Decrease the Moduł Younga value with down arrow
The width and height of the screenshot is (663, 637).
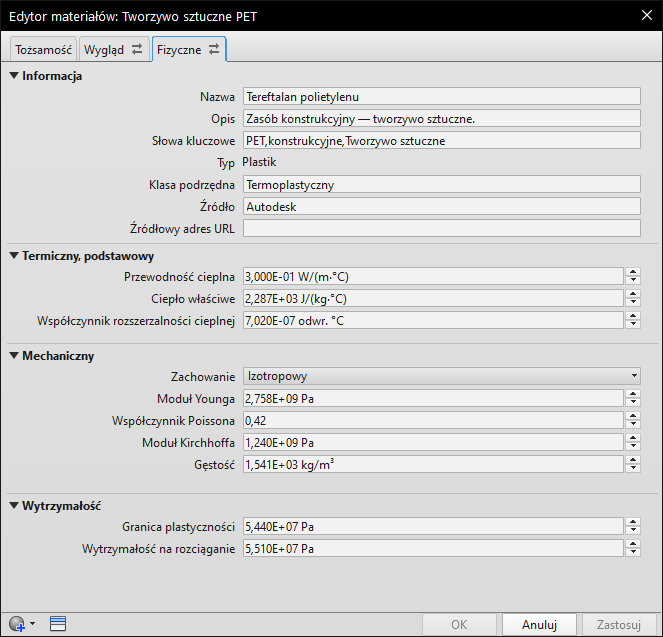click(633, 402)
